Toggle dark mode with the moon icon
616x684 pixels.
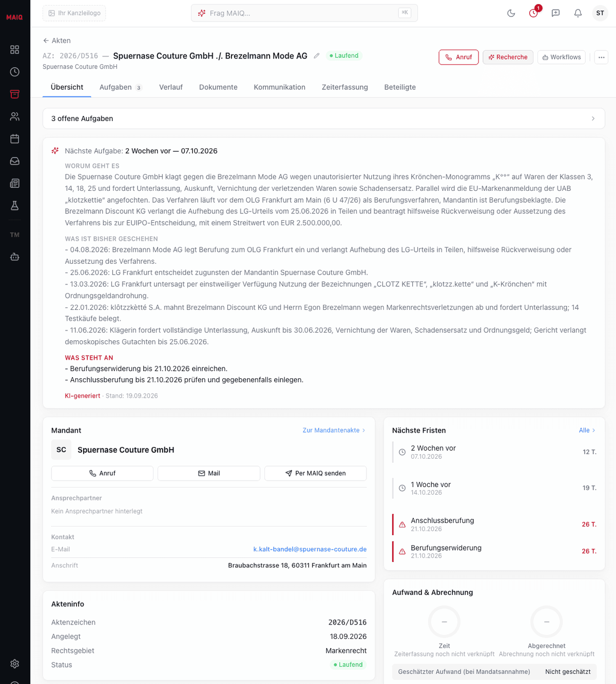tap(511, 13)
